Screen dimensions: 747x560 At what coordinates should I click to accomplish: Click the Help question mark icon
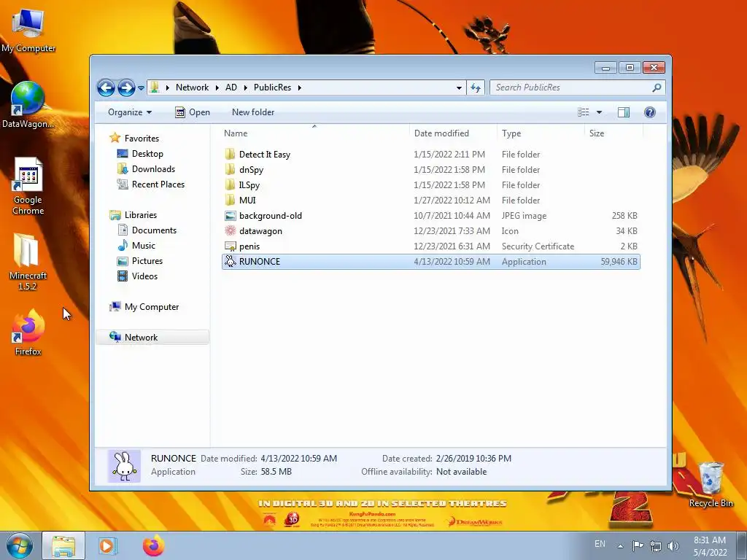(649, 112)
